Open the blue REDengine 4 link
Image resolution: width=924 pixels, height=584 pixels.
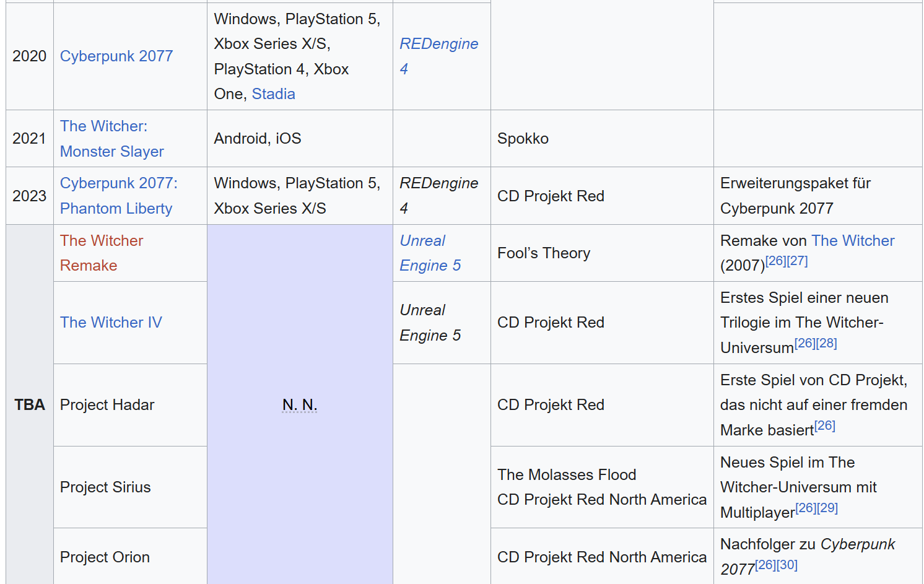[x=438, y=56]
